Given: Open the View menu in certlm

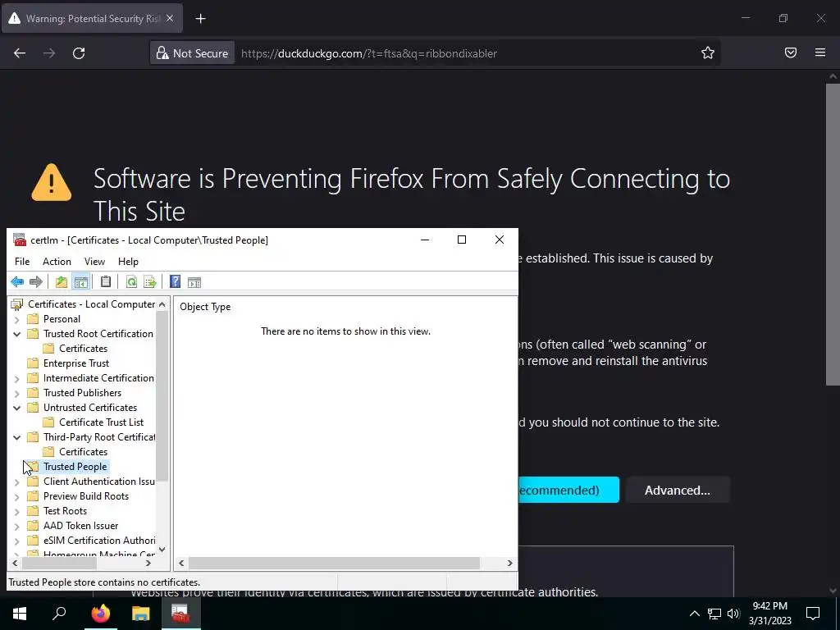Looking at the screenshot, I should point(94,262).
